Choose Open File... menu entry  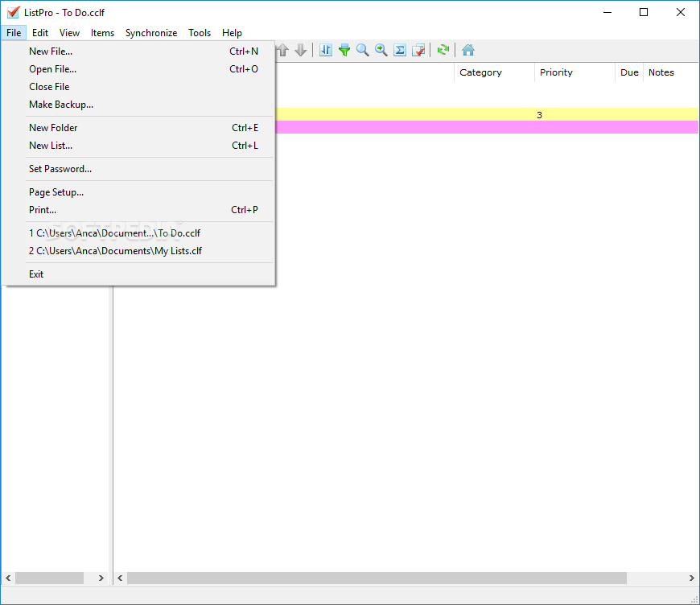coord(138,69)
